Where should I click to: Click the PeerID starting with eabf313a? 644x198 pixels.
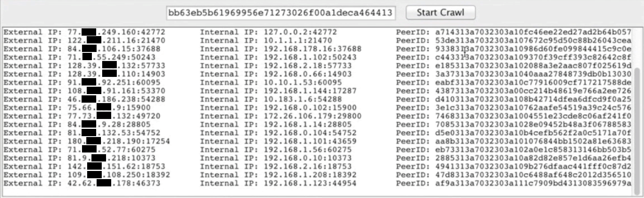tap(513, 82)
